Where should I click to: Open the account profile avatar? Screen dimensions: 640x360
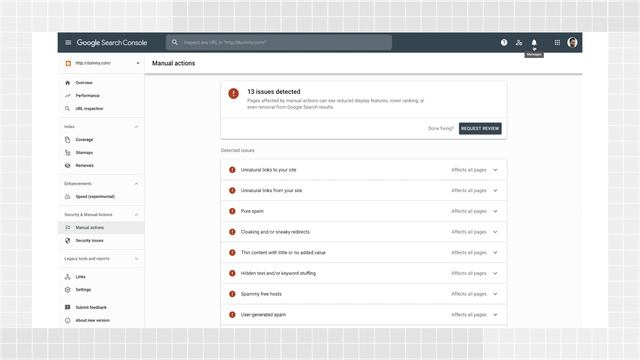click(572, 42)
